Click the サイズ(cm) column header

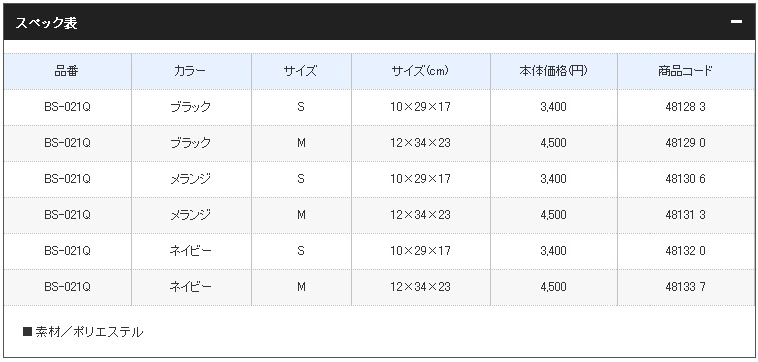click(421, 71)
